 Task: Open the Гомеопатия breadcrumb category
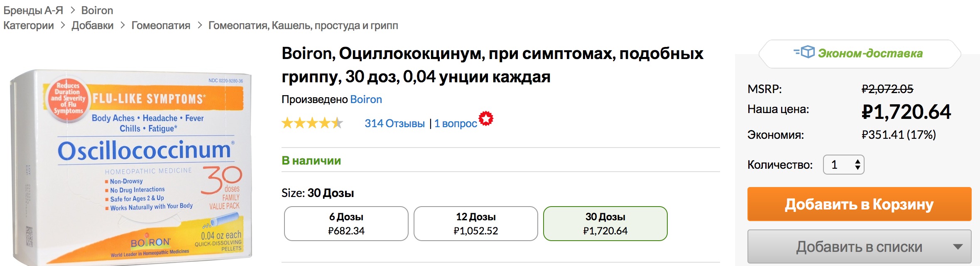[x=161, y=25]
